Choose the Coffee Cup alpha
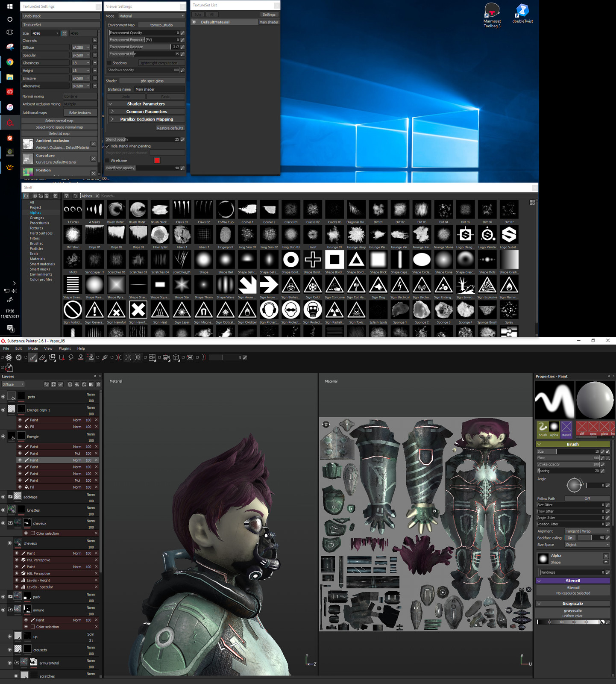616x684 pixels. [x=226, y=209]
